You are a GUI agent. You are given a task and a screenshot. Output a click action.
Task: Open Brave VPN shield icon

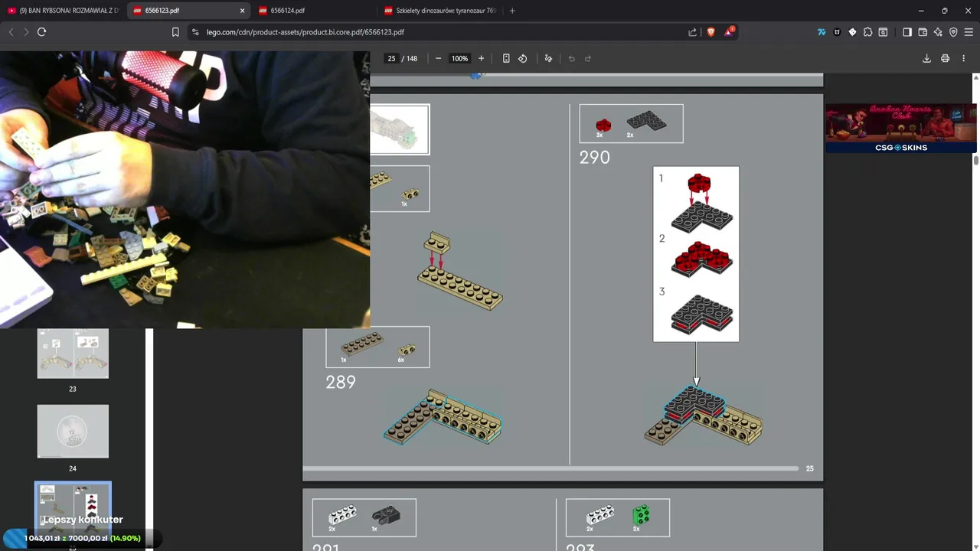click(x=953, y=32)
